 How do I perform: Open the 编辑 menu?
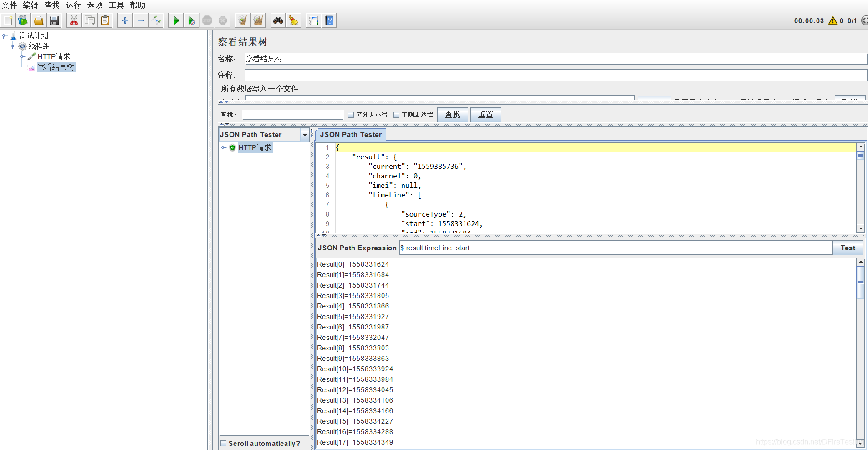31,5
